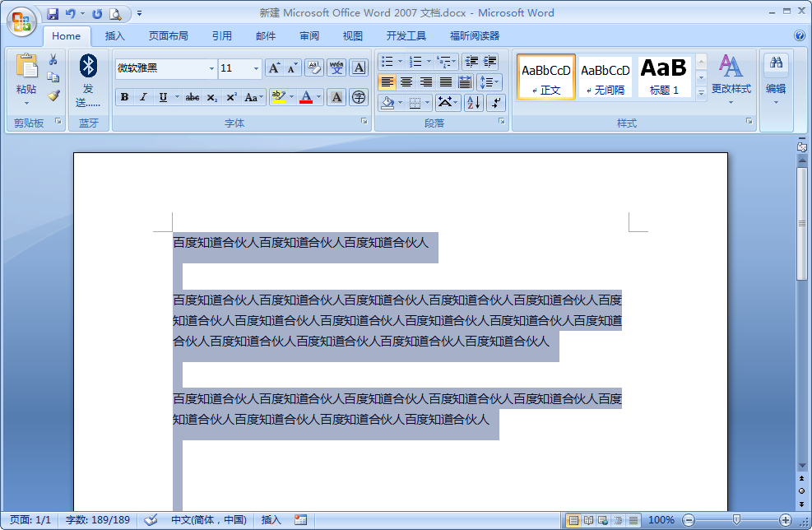
Task: Open the font name dropdown (微软雅黑)
Action: [x=211, y=68]
